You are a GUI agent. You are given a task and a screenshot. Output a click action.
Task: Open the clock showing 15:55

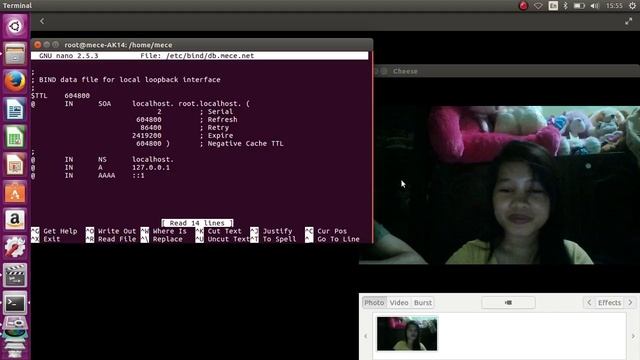[x=614, y=6]
